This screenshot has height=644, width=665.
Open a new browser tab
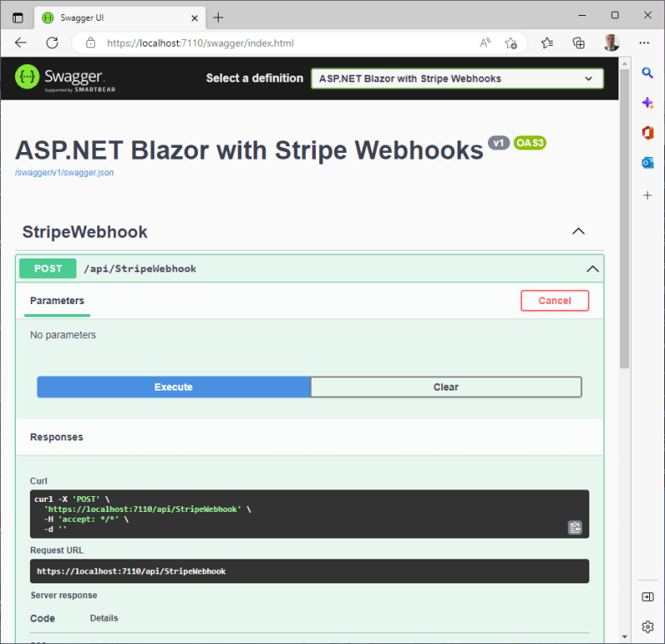pyautogui.click(x=218, y=17)
